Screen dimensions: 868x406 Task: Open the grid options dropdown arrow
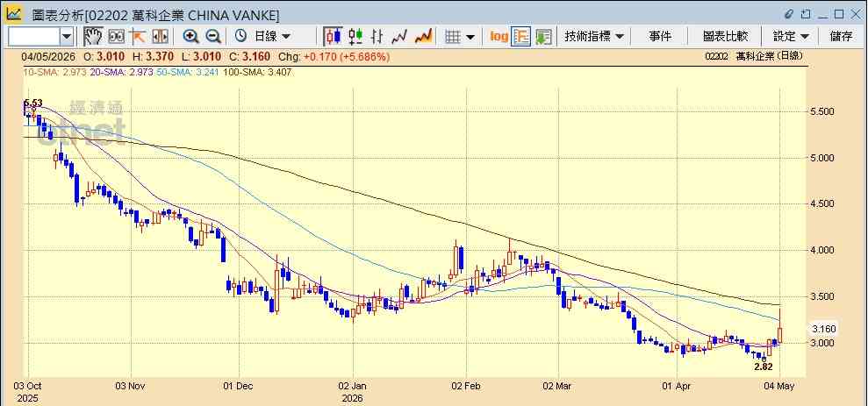[470, 37]
